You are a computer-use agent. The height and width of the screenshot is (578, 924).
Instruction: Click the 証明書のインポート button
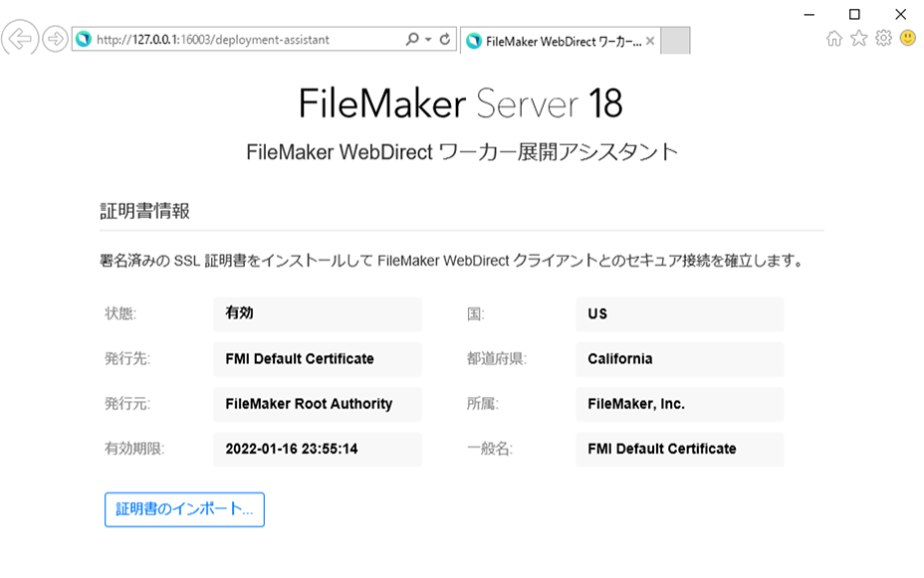(184, 509)
